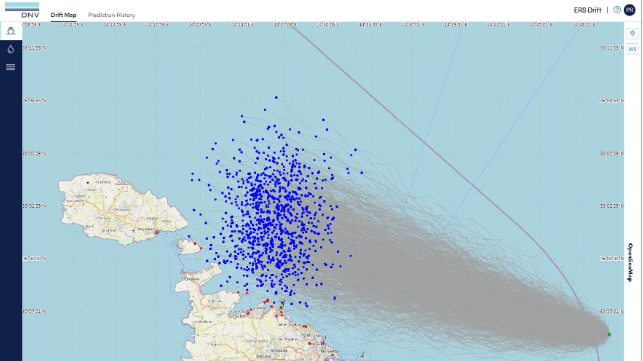Switch to the Drift Map tab
Image resolution: width=643 pixels, height=361 pixels.
(x=64, y=15)
